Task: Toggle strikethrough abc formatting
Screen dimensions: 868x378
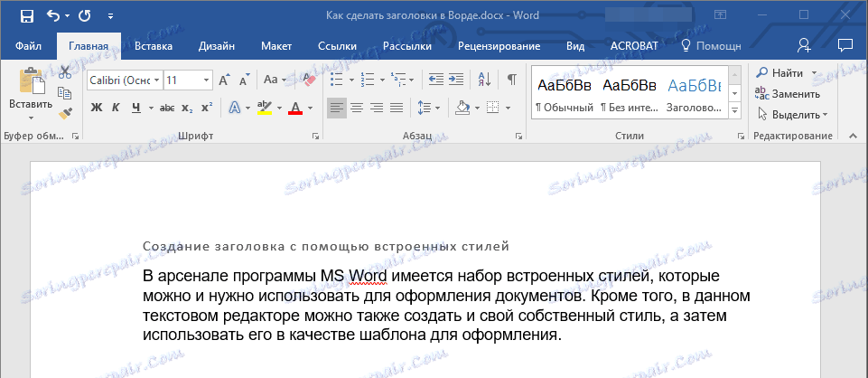Action: tap(166, 108)
